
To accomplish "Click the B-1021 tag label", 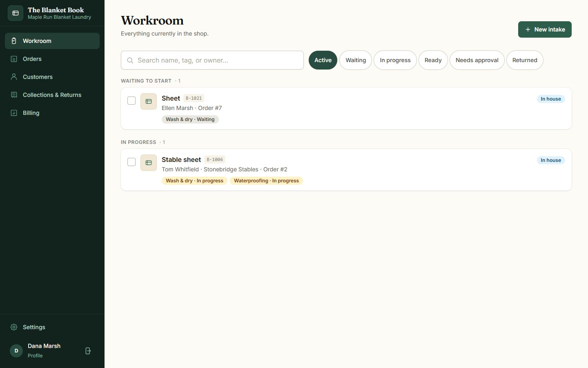I will [x=194, y=98].
